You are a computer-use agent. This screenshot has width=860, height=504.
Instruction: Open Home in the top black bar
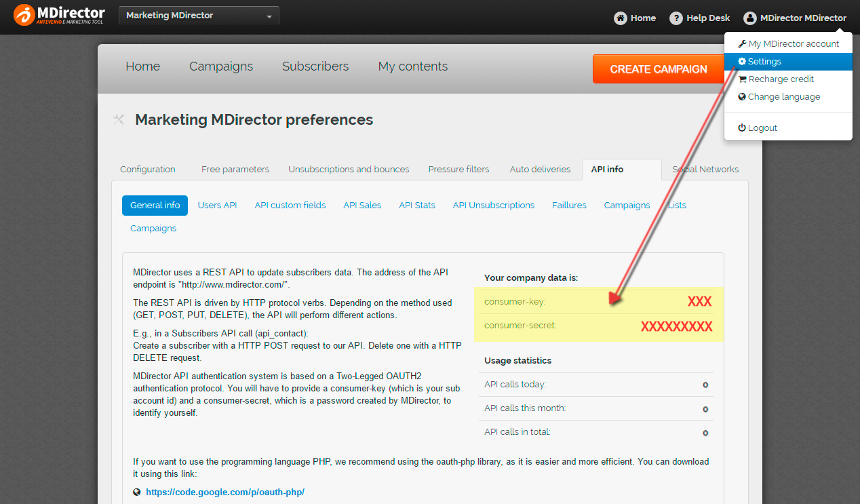click(x=635, y=18)
